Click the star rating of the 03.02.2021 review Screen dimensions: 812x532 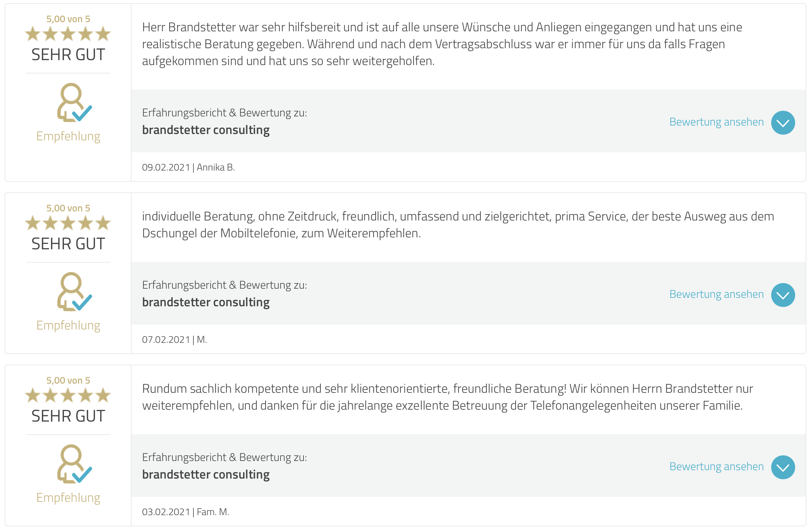tap(68, 396)
